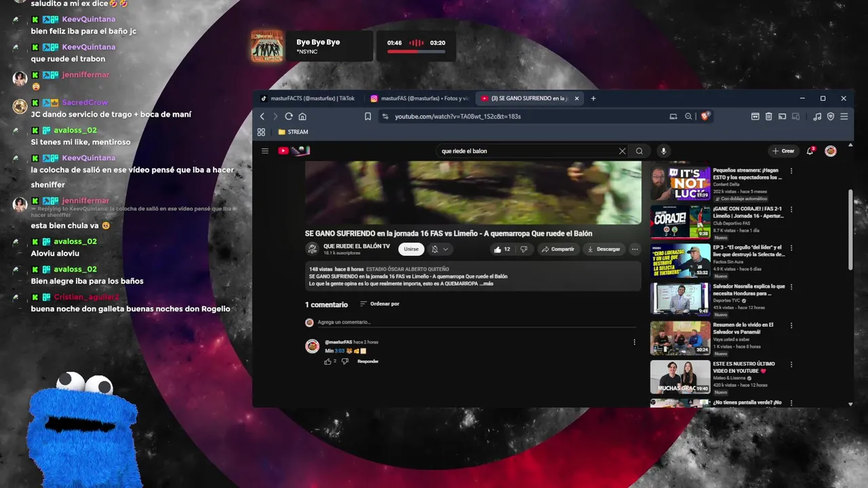868x488 pixels.
Task: Click the Bye Bye Bye album art
Action: [267, 46]
